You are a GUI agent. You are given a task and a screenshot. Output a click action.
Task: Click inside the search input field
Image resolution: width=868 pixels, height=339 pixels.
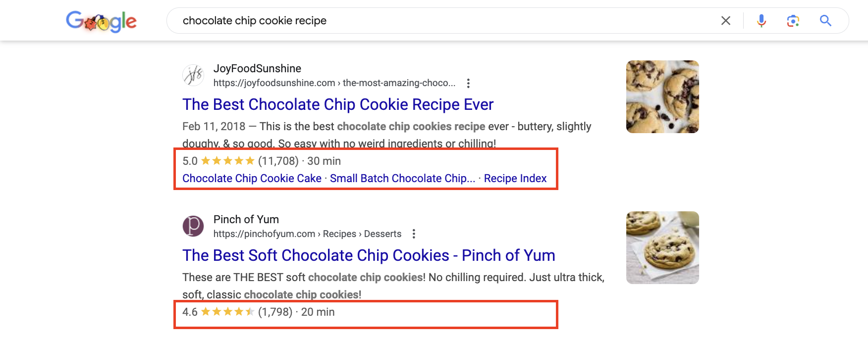[x=396, y=21]
